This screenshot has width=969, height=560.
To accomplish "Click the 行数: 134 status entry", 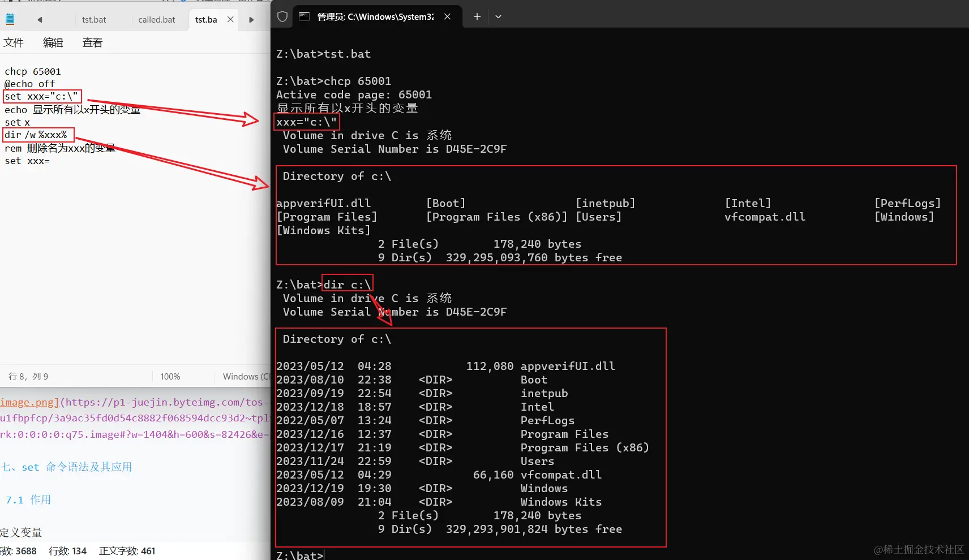I will (68, 551).
